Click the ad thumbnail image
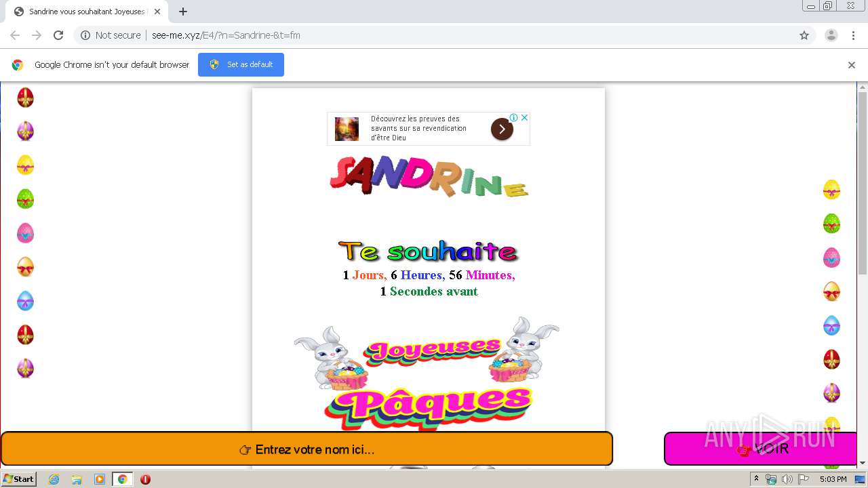Viewport: 868px width, 488px height. [347, 129]
